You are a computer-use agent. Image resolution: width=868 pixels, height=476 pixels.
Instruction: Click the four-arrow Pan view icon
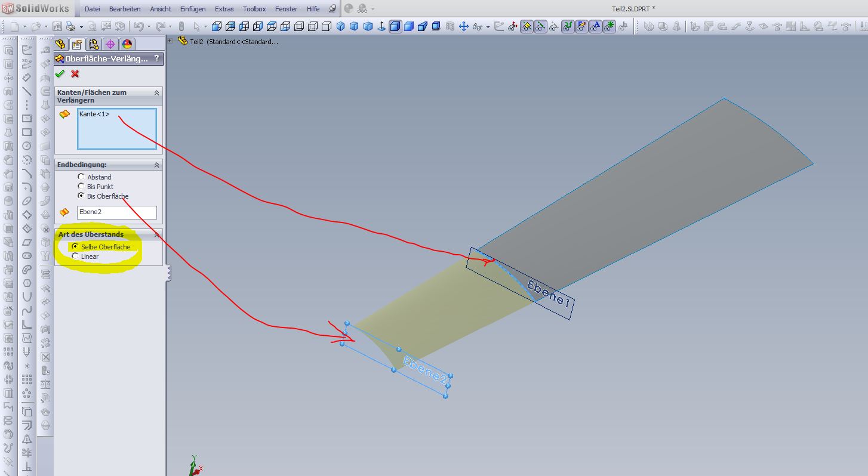point(463,26)
